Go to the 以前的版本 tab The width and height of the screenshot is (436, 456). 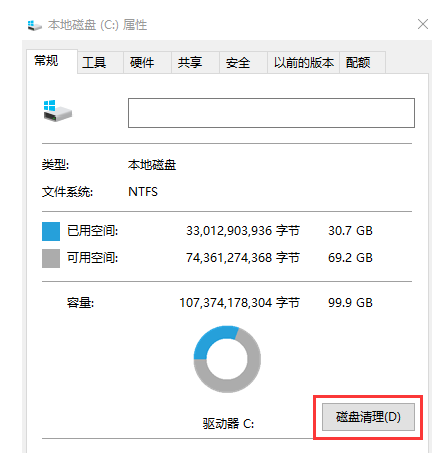pyautogui.click(x=304, y=62)
